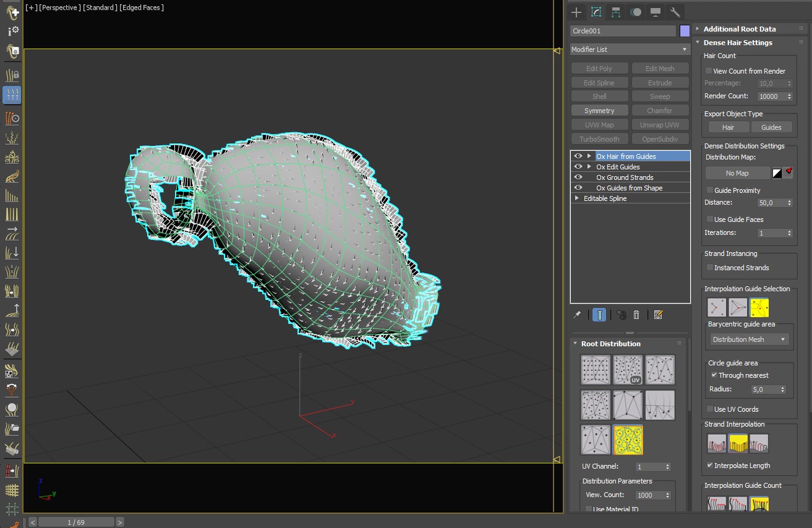This screenshot has height=528, width=812.
Task: Click the remove modifier trash icon
Action: pyautogui.click(x=636, y=315)
